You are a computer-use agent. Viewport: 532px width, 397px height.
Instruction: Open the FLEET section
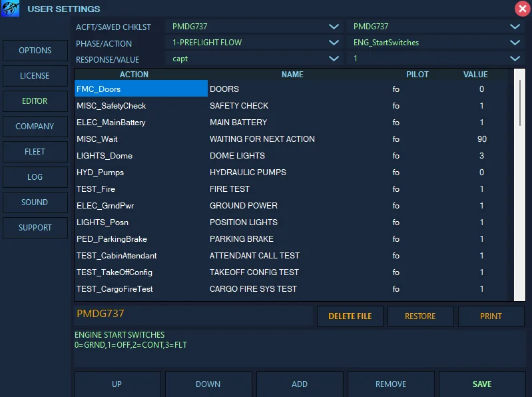pos(35,152)
